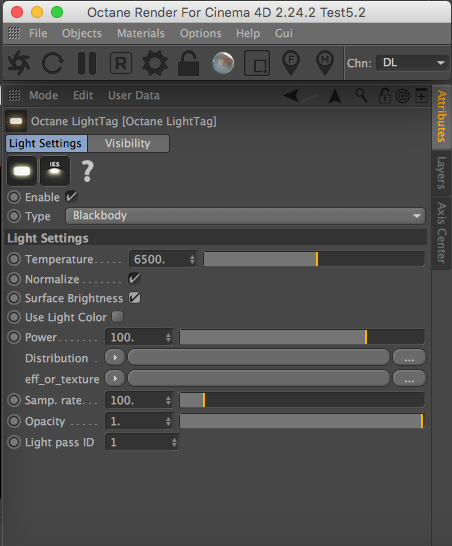The width and height of the screenshot is (452, 546).
Task: Select the IES light preset icon
Action: tap(55, 171)
